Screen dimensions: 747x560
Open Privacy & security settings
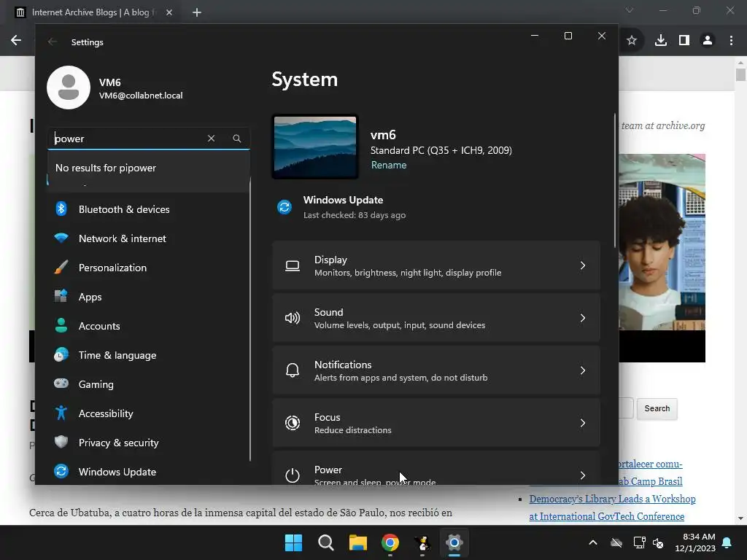pyautogui.click(x=147, y=443)
